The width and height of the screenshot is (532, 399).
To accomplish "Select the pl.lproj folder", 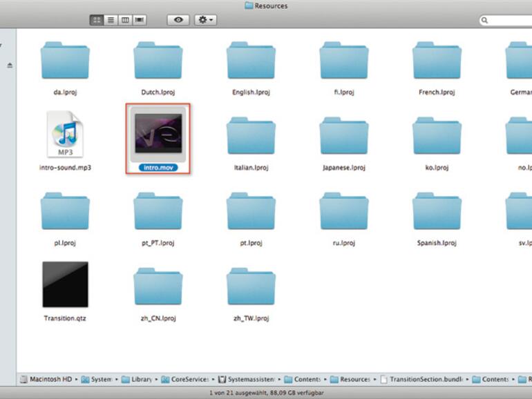I will click(x=65, y=211).
